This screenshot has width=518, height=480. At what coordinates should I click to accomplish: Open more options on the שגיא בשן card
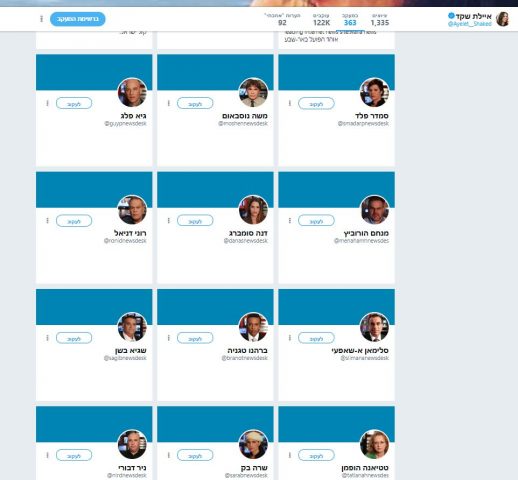point(47,338)
